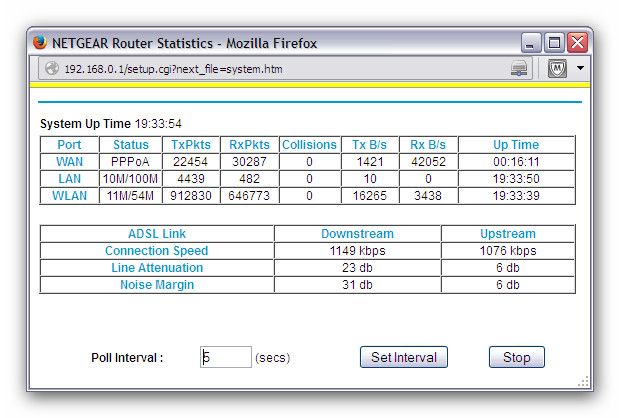
Task: Open the dropdown arrow beside McAfee icon
Action: pyautogui.click(x=580, y=68)
